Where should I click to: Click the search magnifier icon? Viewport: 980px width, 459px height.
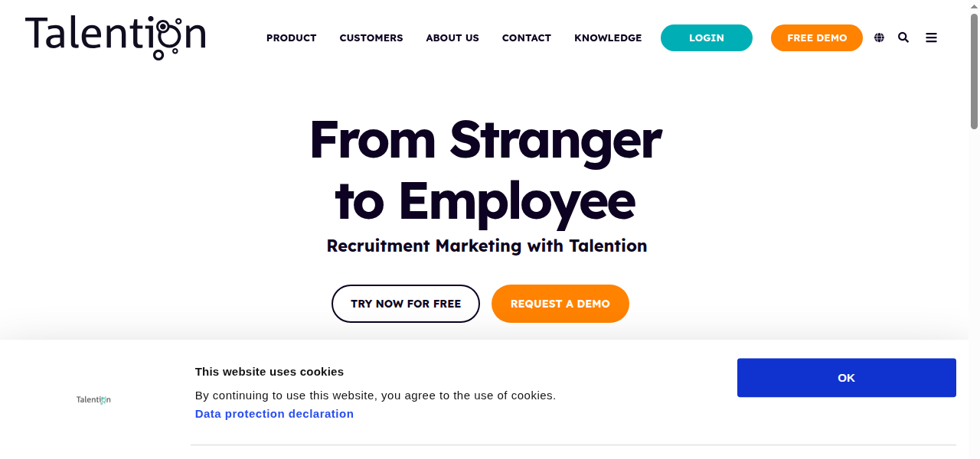903,37
